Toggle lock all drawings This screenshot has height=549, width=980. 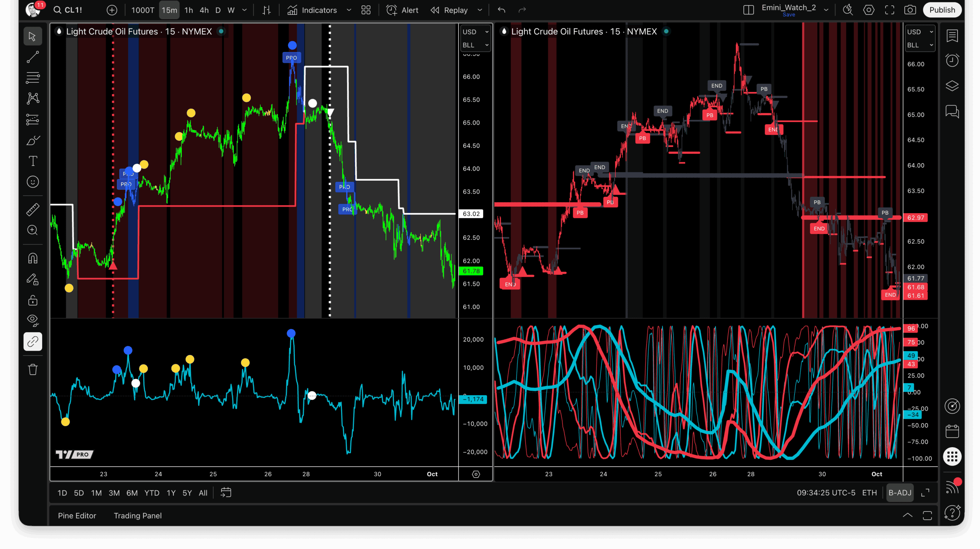[33, 300]
